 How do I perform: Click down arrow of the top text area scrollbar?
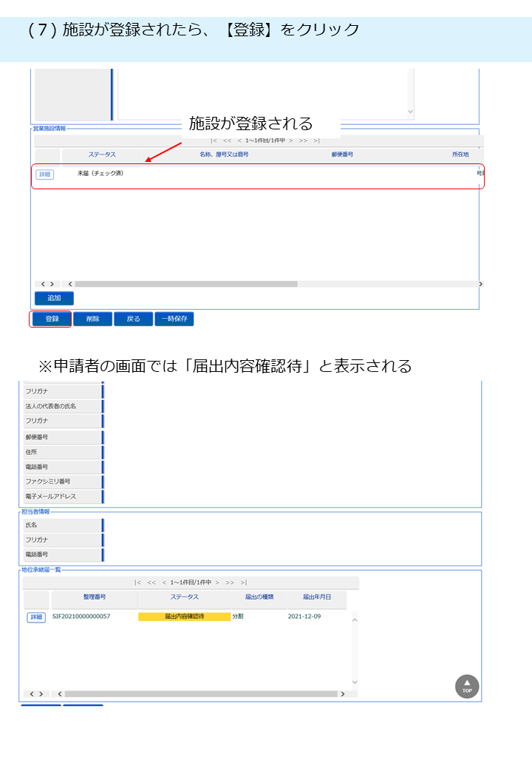tap(411, 112)
